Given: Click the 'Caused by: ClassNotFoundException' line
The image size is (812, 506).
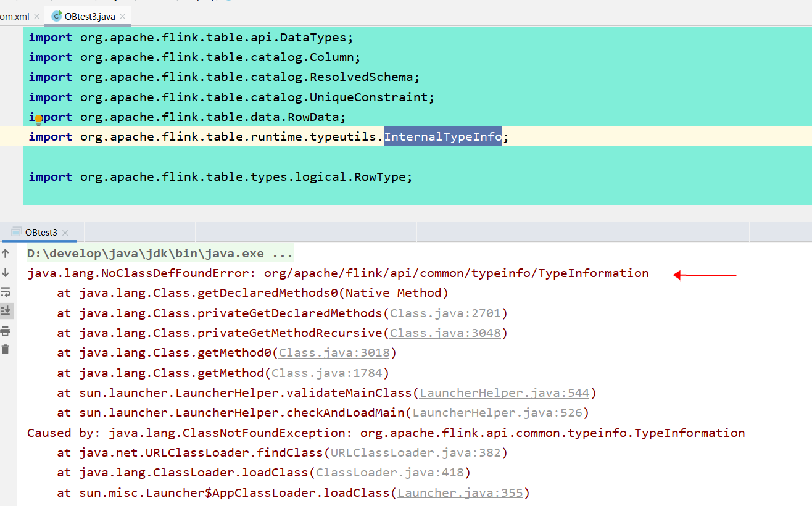Looking at the screenshot, I should 386,433.
